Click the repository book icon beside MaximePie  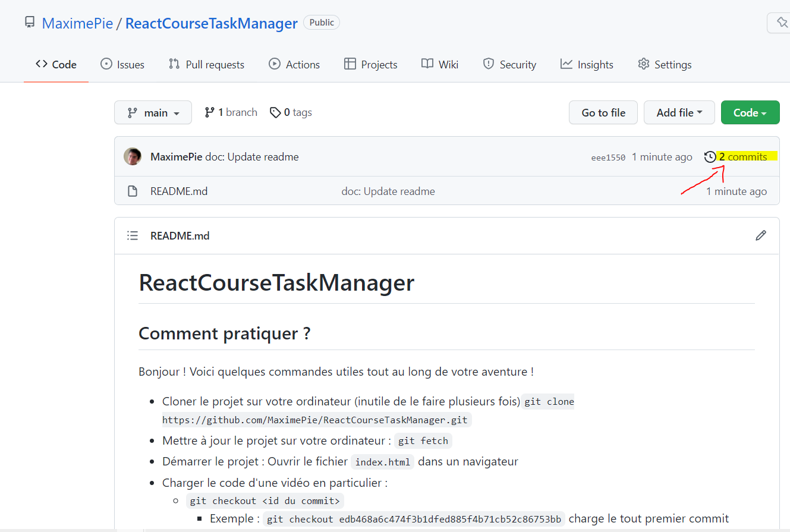(x=30, y=22)
